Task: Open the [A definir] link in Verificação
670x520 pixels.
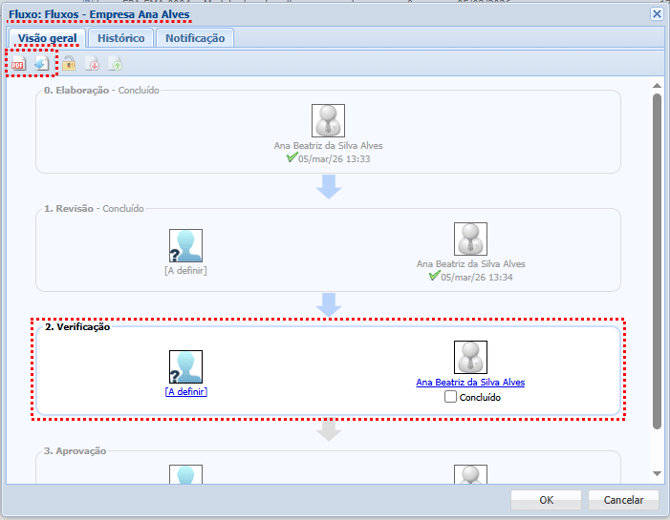Action: tap(186, 392)
